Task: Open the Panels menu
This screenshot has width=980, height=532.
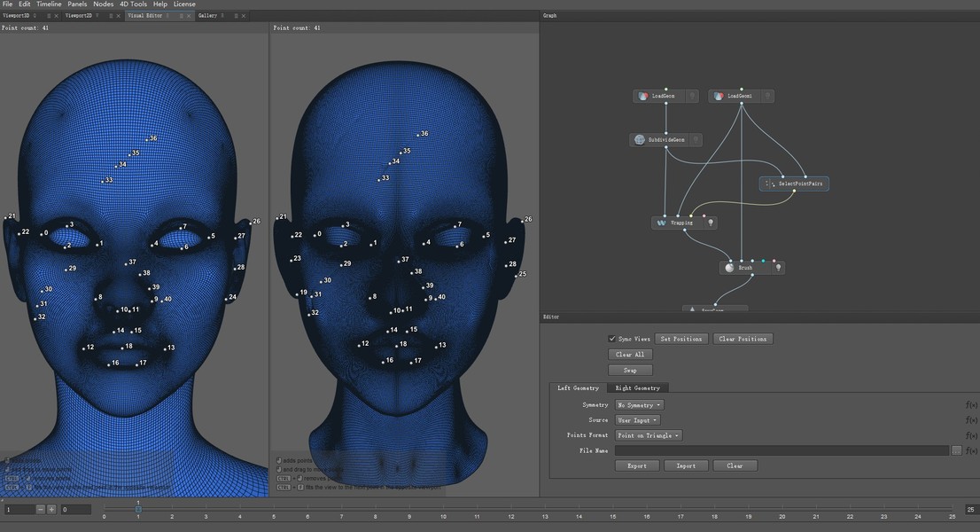Action: [77, 4]
